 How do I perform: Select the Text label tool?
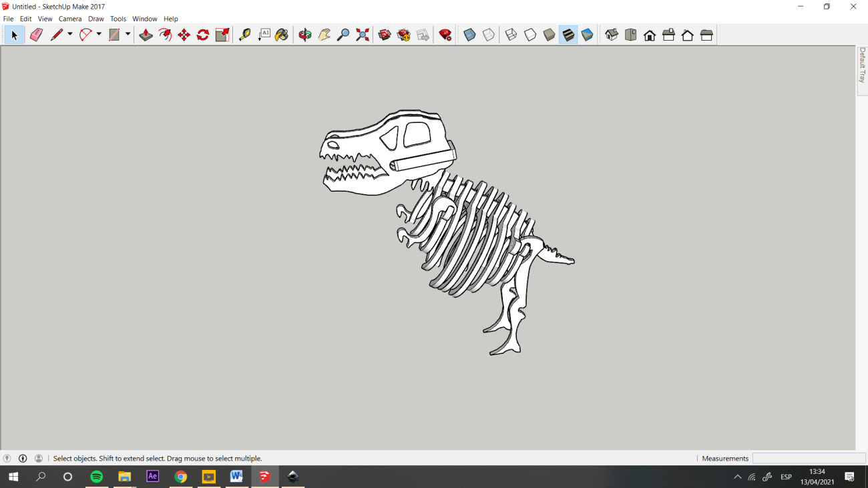click(x=264, y=35)
